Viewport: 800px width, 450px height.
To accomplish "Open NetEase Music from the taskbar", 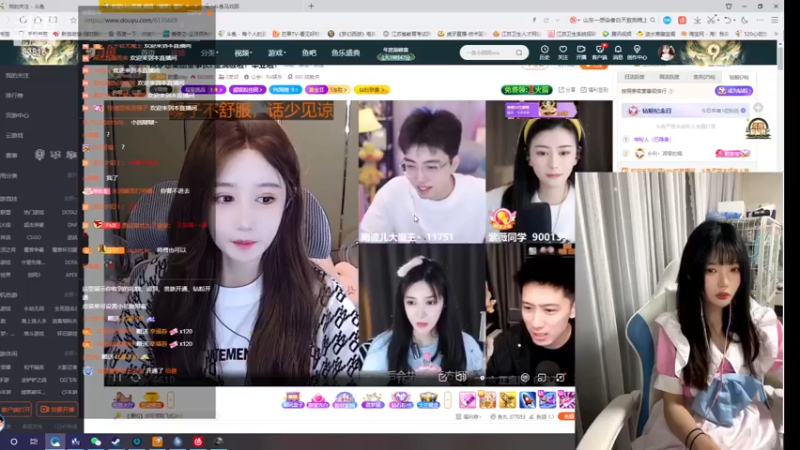I will pos(198,441).
